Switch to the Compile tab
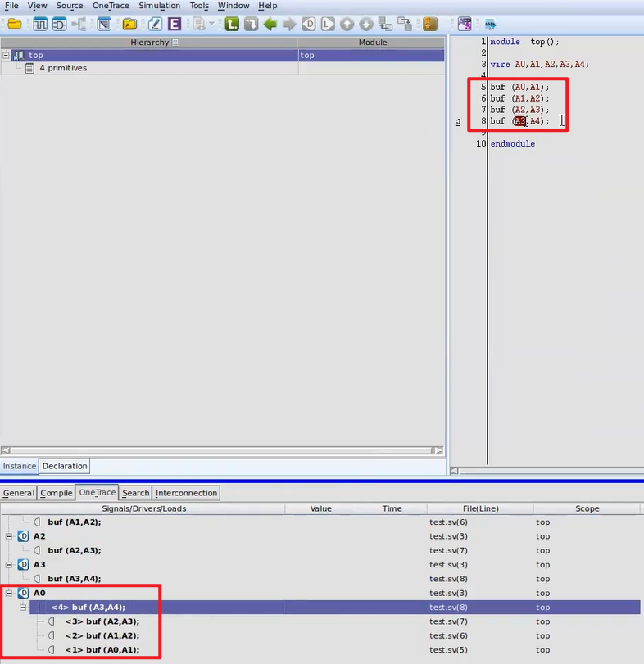Viewport: 644px width, 664px height. [57, 493]
